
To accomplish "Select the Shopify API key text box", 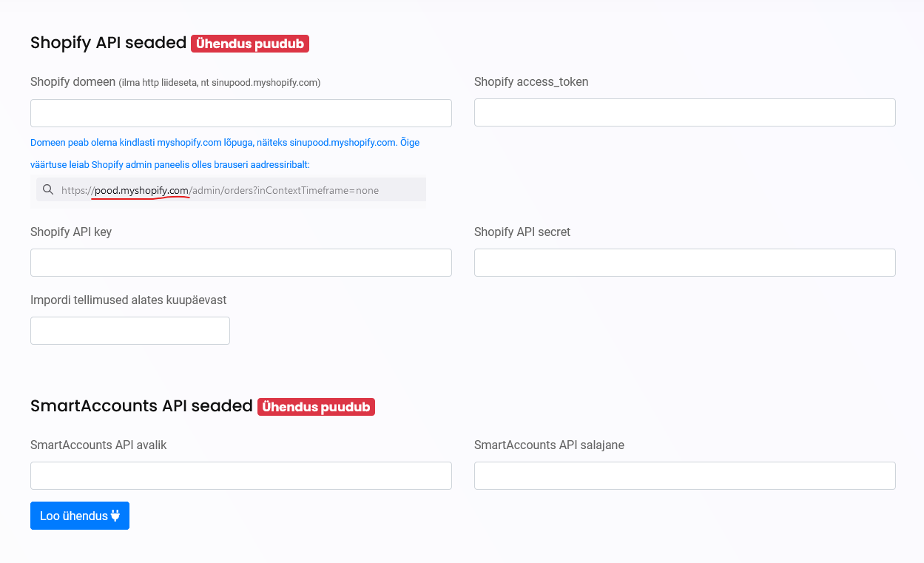I will tap(240, 263).
